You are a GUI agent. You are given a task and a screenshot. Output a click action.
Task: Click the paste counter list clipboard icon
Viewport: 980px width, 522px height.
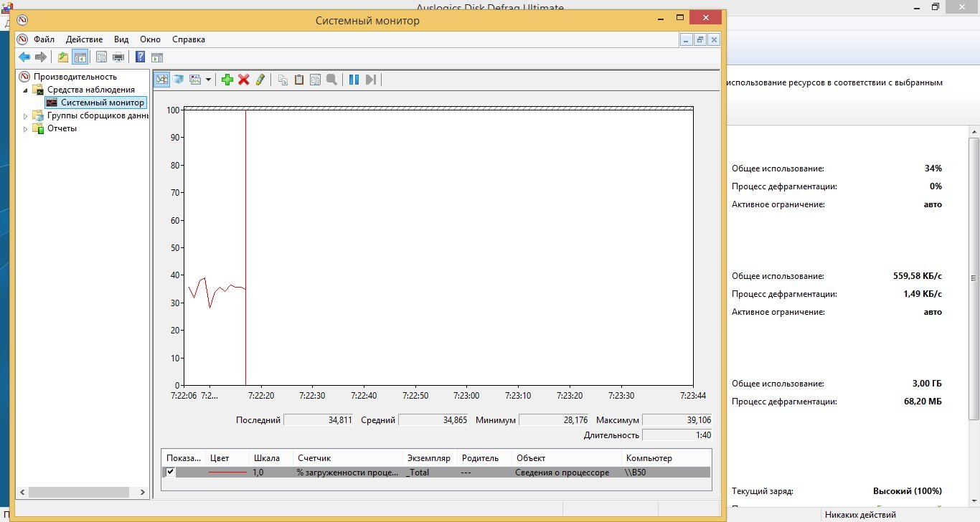(299, 80)
